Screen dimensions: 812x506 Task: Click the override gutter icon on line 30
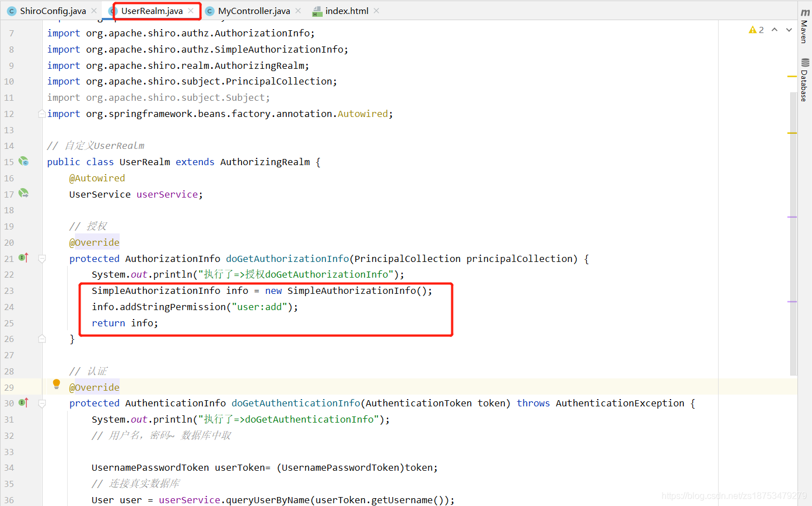click(x=23, y=402)
